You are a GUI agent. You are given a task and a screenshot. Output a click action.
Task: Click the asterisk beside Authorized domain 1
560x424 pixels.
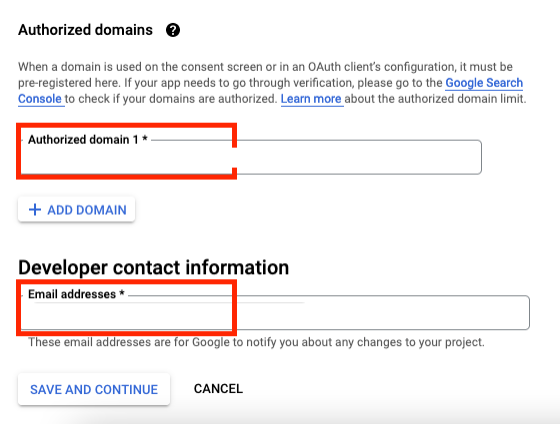point(145,138)
